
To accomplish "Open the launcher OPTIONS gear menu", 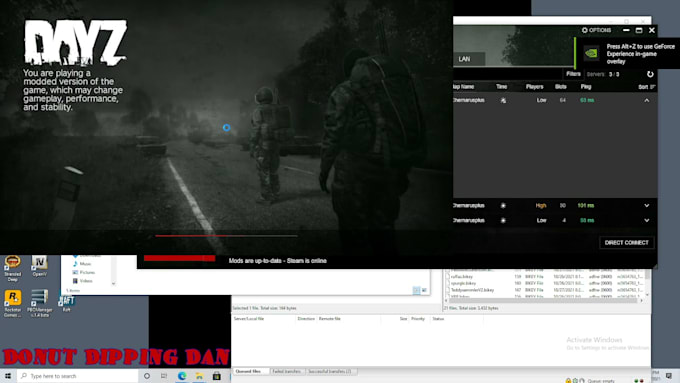I will pos(596,30).
